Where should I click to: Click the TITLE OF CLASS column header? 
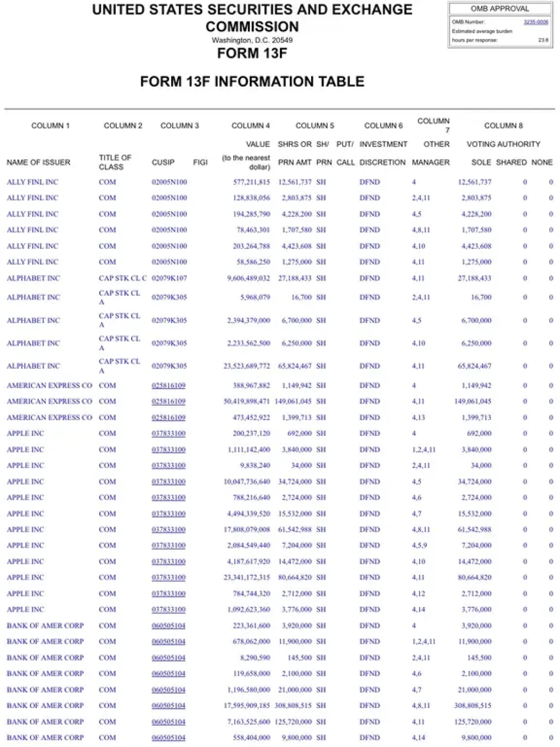tap(115, 162)
